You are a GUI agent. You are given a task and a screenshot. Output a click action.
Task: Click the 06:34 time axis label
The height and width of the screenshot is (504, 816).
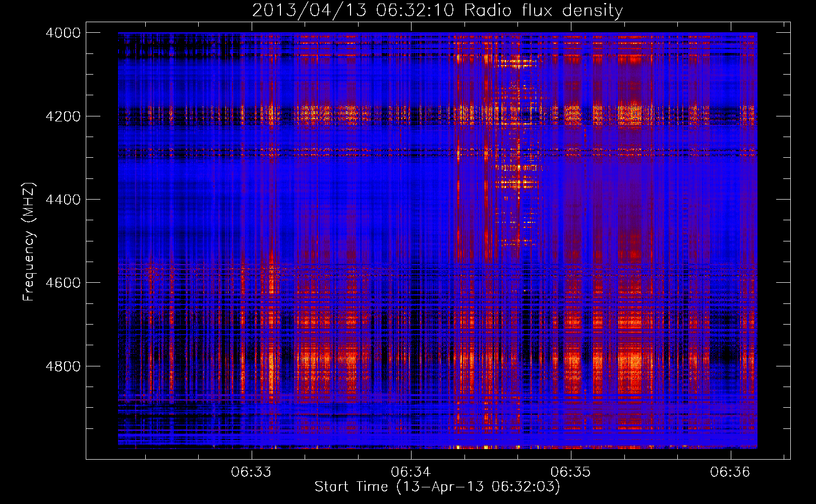[411, 472]
